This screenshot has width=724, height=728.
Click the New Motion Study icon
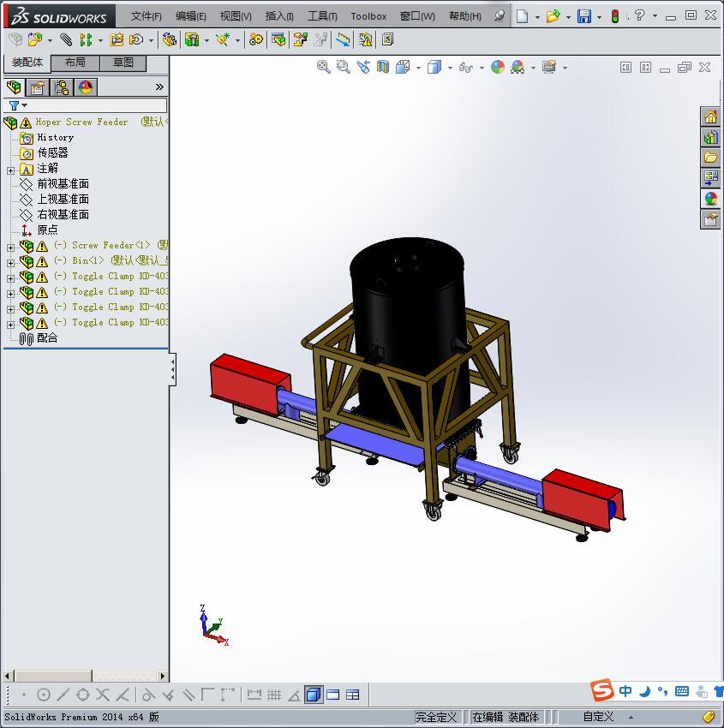(255, 40)
